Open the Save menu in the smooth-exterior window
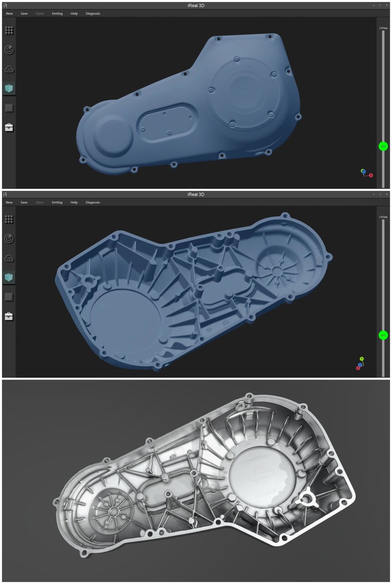Viewport: 392px width, 584px height. point(24,14)
